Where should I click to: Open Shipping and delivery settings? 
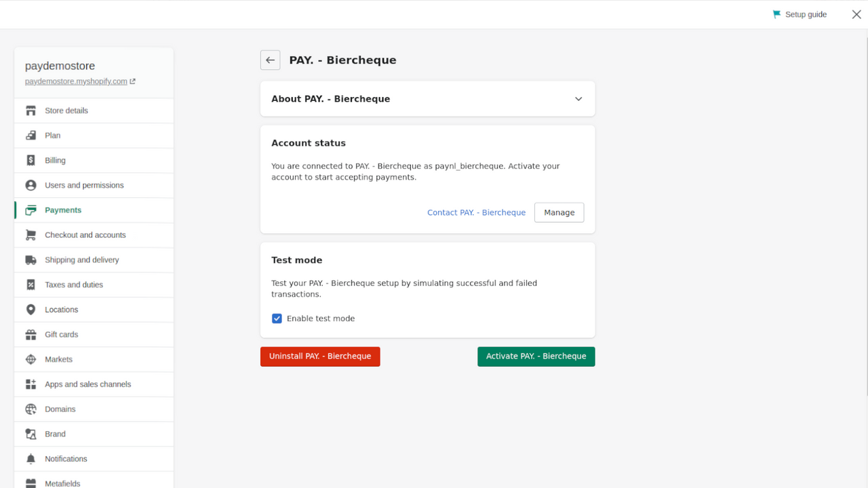click(94, 260)
